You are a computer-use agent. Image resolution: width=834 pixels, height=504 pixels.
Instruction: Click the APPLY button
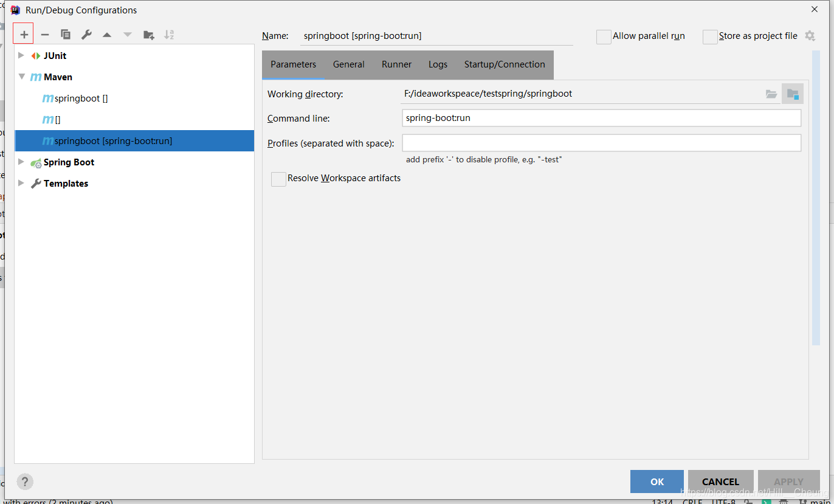[788, 482]
